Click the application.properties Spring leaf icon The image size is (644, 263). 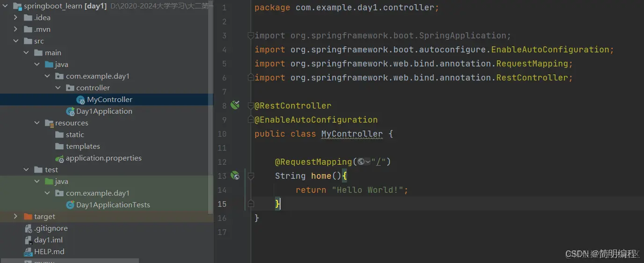[59, 159]
